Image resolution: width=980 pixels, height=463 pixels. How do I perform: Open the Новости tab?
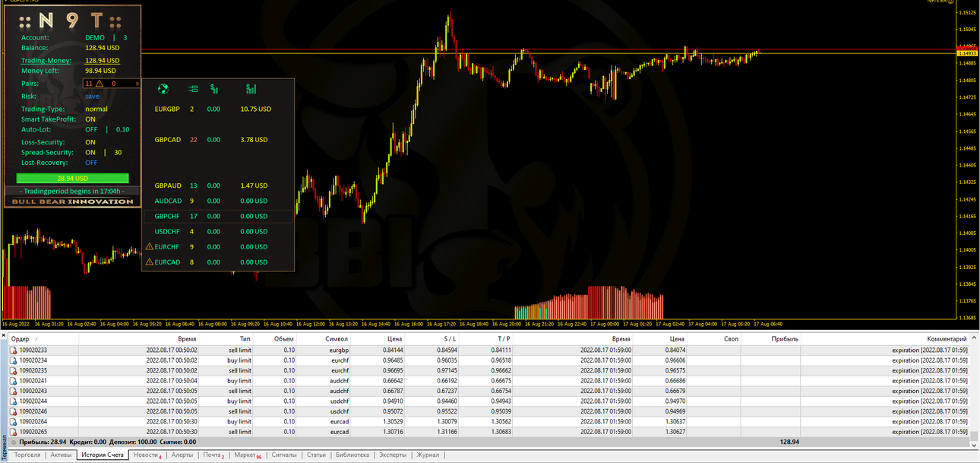coord(147,455)
